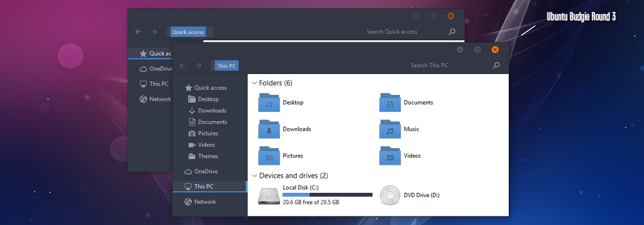Viewport: 644px width, 225px height.
Task: Open the Videos folder icon in Folders
Action: point(391,156)
